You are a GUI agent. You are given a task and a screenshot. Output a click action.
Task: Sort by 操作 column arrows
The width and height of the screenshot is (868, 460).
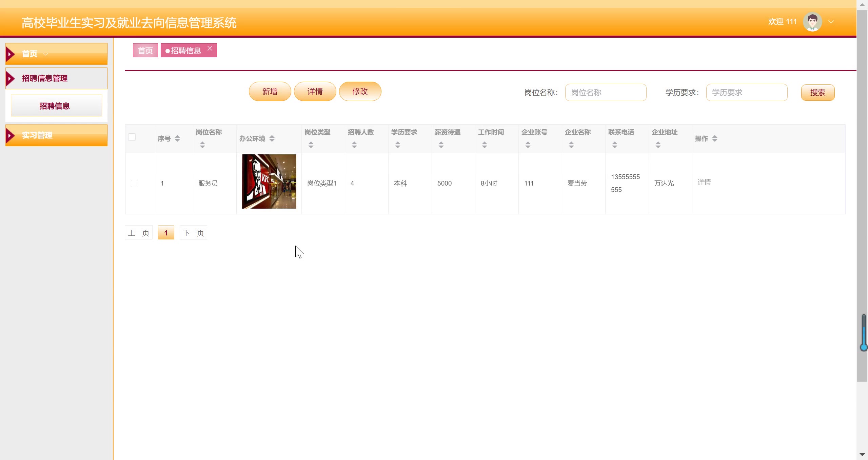click(715, 138)
